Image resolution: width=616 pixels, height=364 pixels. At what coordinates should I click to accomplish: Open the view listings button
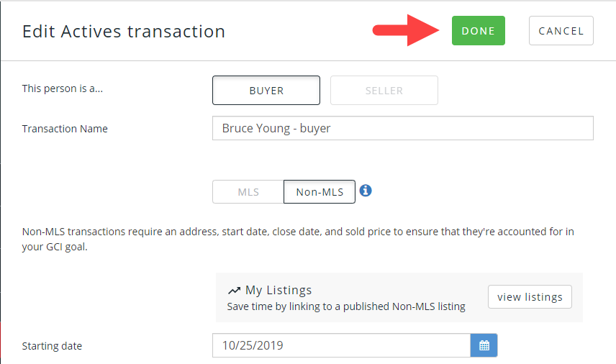(x=530, y=297)
